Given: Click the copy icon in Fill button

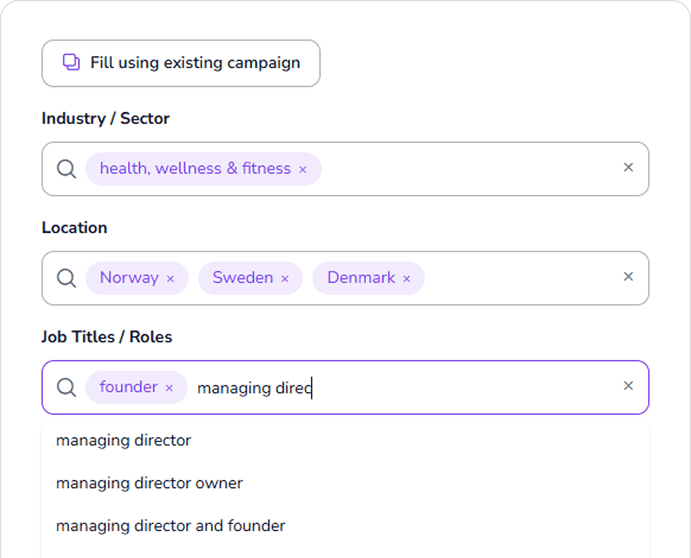Looking at the screenshot, I should [x=71, y=62].
